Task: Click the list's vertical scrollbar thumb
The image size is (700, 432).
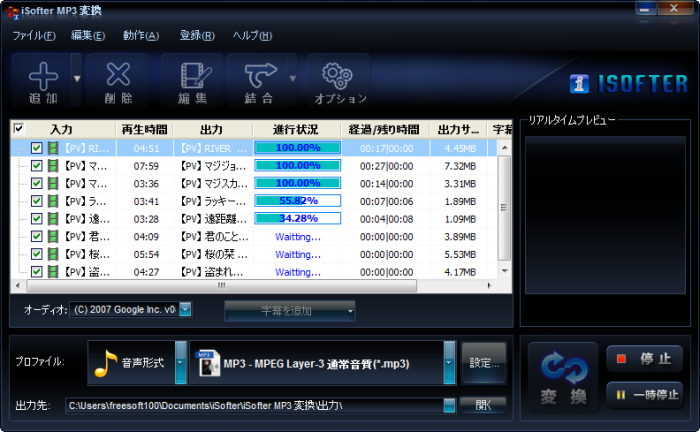Action: (x=504, y=208)
